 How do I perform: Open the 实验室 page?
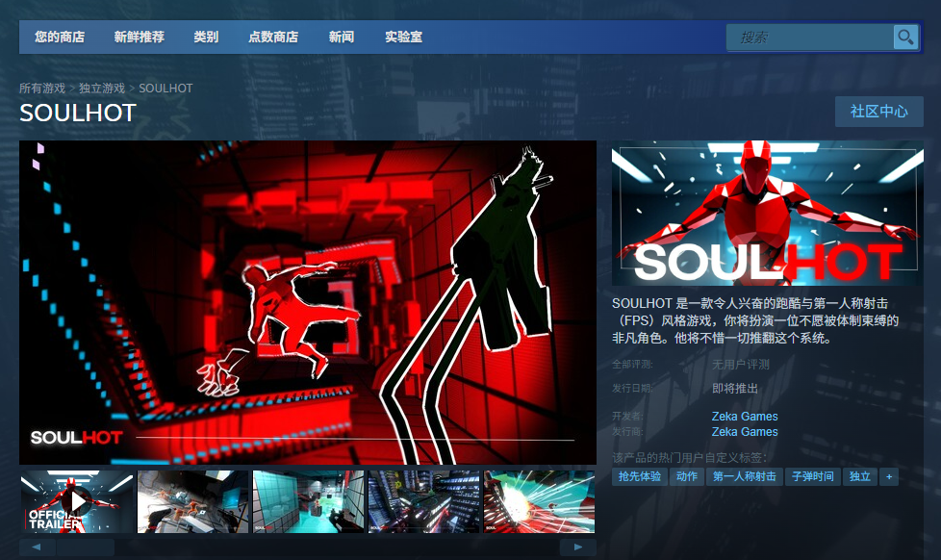[402, 37]
